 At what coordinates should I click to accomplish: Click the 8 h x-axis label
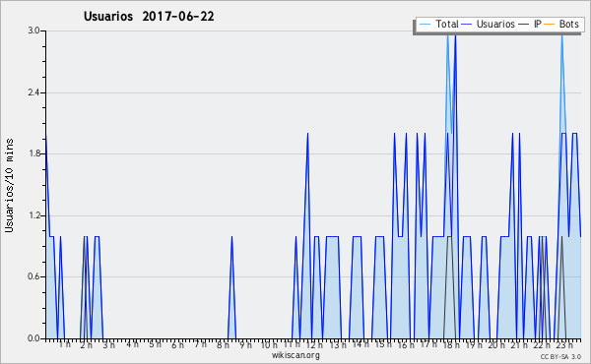[x=223, y=344]
